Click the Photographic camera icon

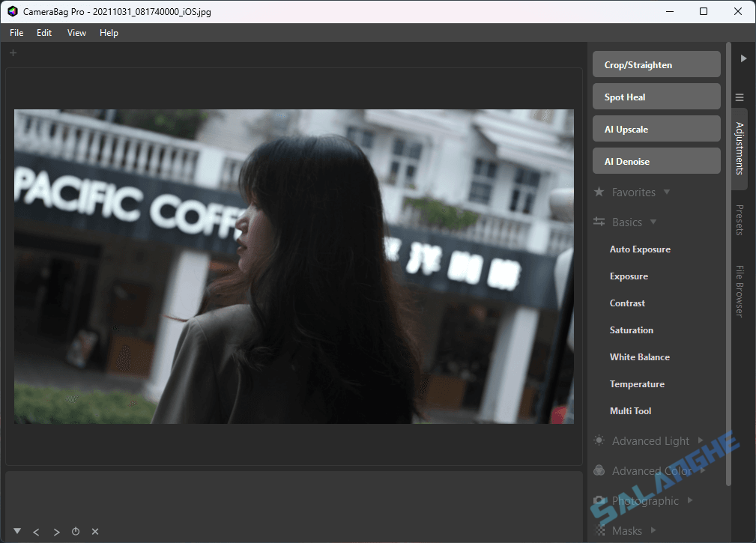click(x=599, y=500)
